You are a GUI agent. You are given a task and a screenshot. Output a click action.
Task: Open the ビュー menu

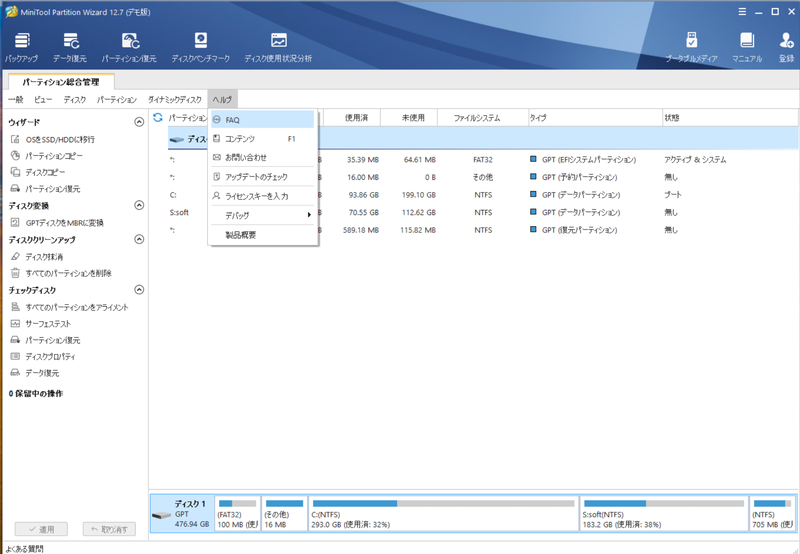[x=43, y=99]
